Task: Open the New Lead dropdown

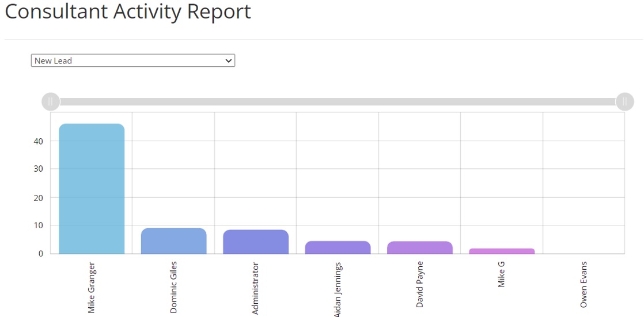Action: pos(132,61)
